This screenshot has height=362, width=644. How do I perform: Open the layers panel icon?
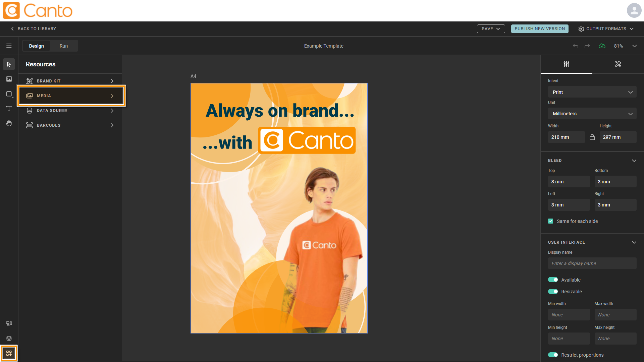coord(9,339)
